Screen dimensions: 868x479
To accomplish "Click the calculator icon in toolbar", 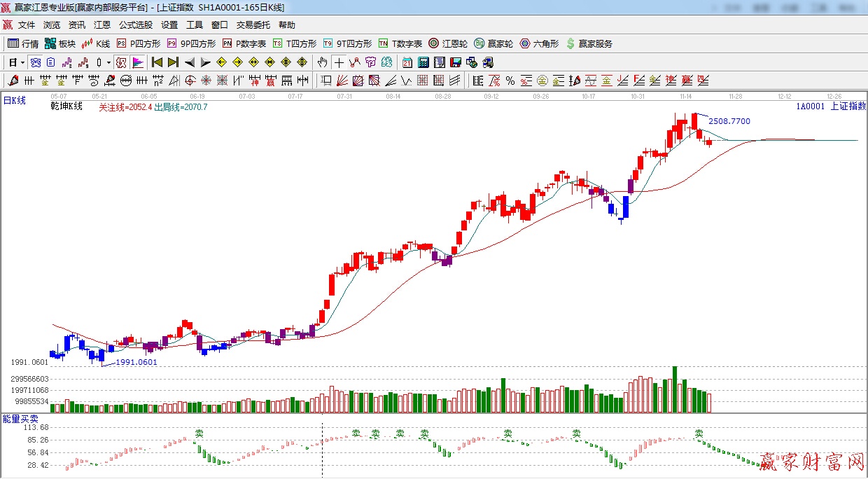I will click(423, 62).
